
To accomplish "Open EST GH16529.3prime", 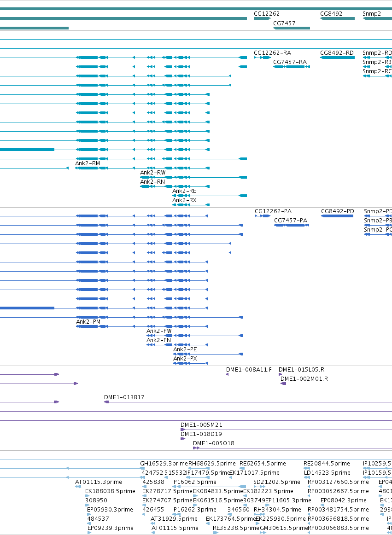I will (164, 464).
